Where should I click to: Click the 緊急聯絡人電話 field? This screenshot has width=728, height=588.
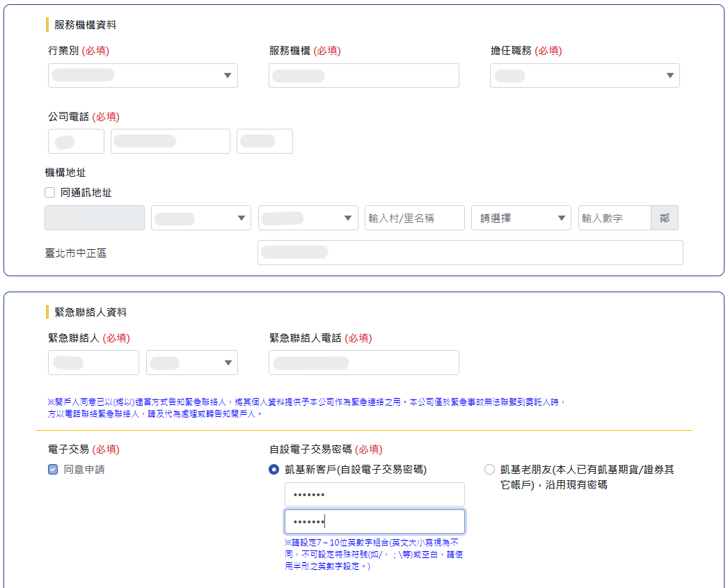tap(363, 363)
